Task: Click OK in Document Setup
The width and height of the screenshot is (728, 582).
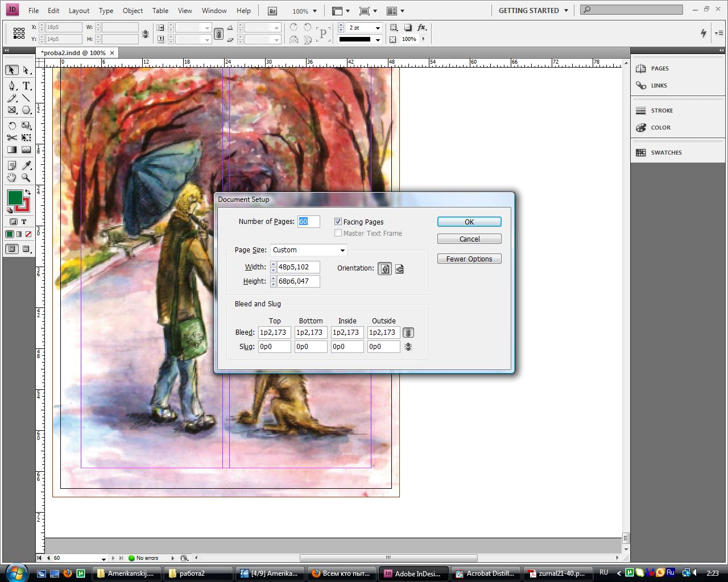Action: tap(469, 222)
